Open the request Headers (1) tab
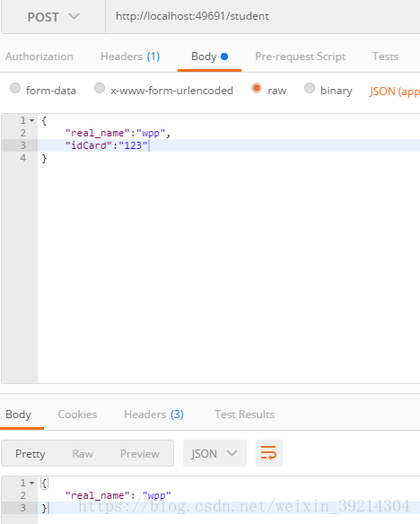The height and width of the screenshot is (524, 420). point(130,57)
